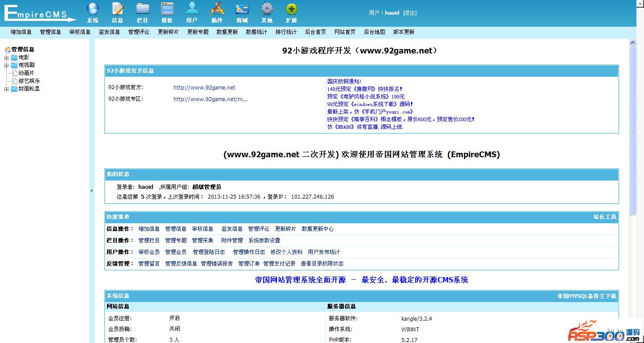The width and height of the screenshot is (644, 343).
Task: Select the 模板 (Template) icon
Action: pyautogui.click(x=167, y=9)
